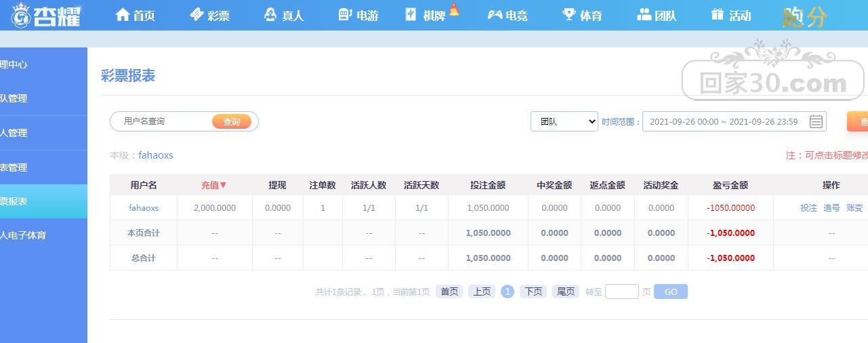Select 棋牌 in the top navigation
Image resolution: width=868 pixels, height=343 pixels.
pos(434,16)
